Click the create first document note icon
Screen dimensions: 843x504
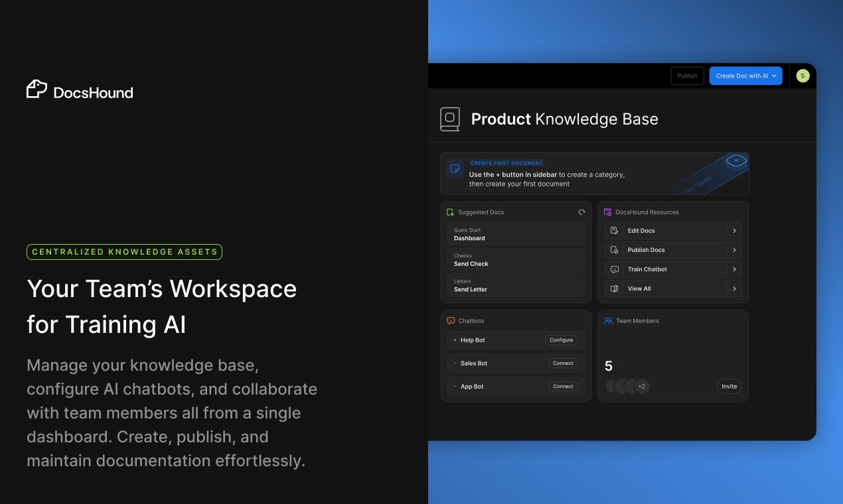coord(455,168)
